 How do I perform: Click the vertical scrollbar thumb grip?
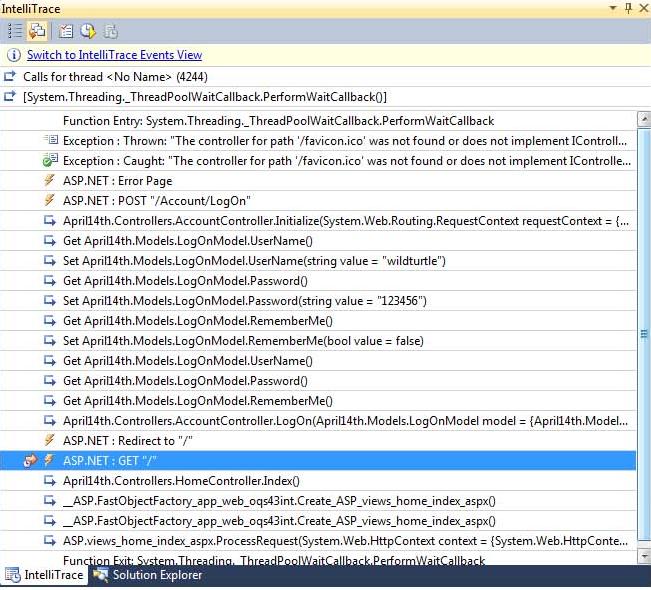pos(644,333)
